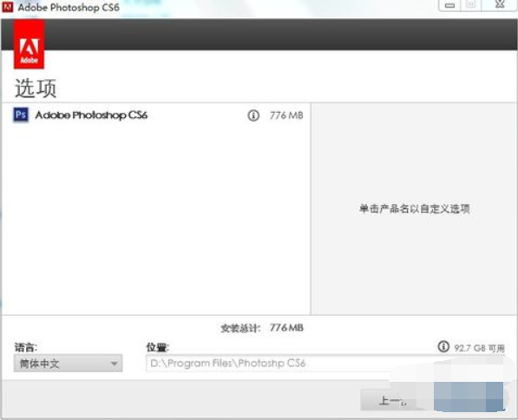
Task: Click the red Adobe logo
Action: pyautogui.click(x=30, y=44)
